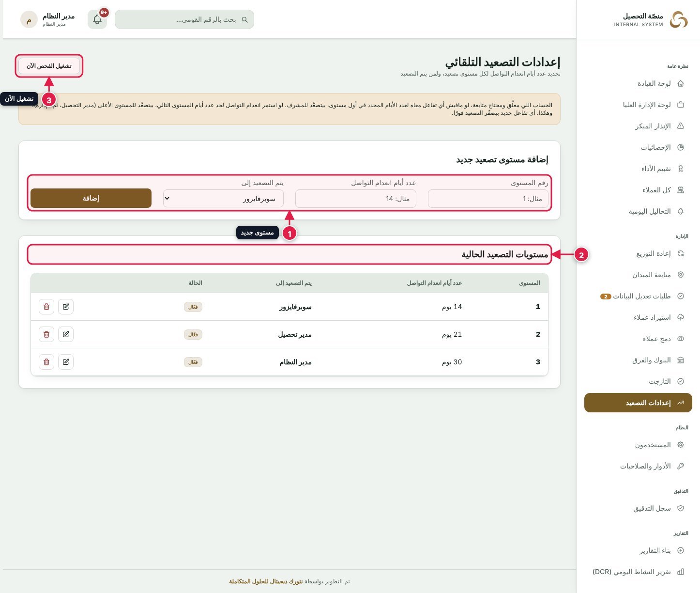Click the المستخدمون gear icon
The height and width of the screenshot is (593, 700).
pos(681,445)
